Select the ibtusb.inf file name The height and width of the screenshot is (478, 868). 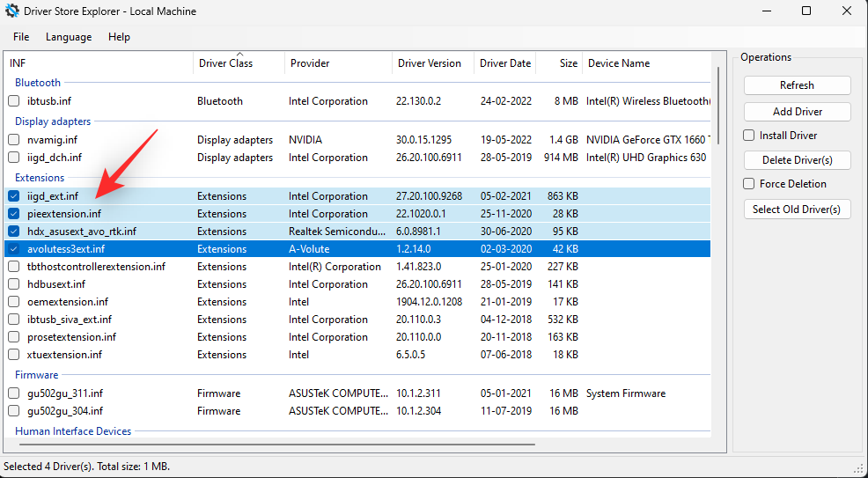pyautogui.click(x=49, y=101)
